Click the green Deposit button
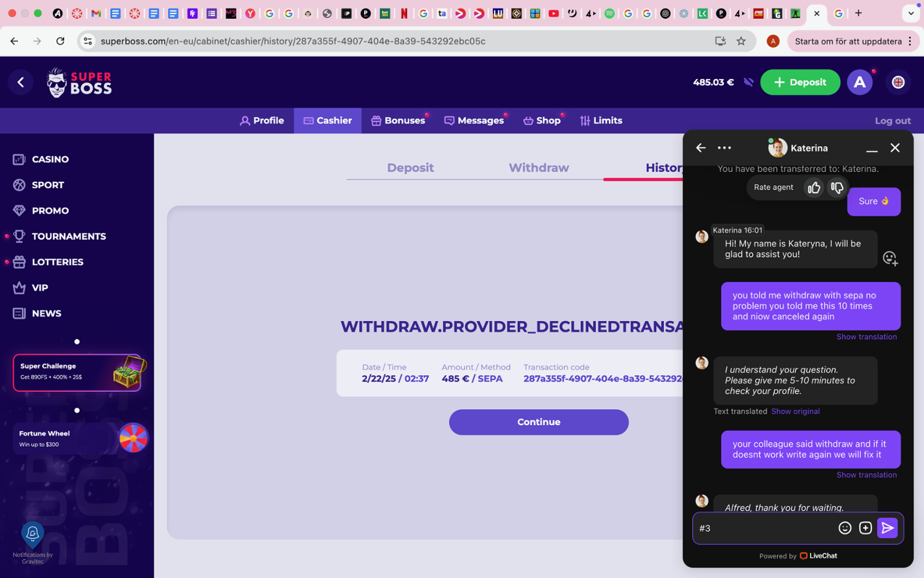Screen dimensions: 924x578 800,83
